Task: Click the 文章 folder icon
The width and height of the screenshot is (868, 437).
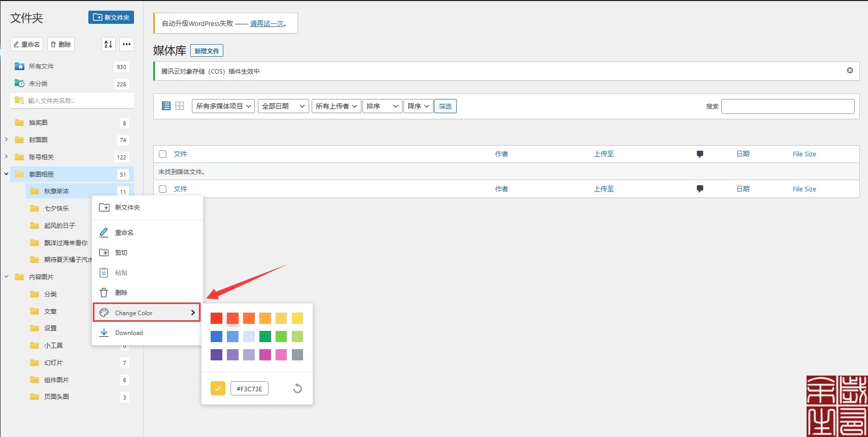Action: [35, 312]
